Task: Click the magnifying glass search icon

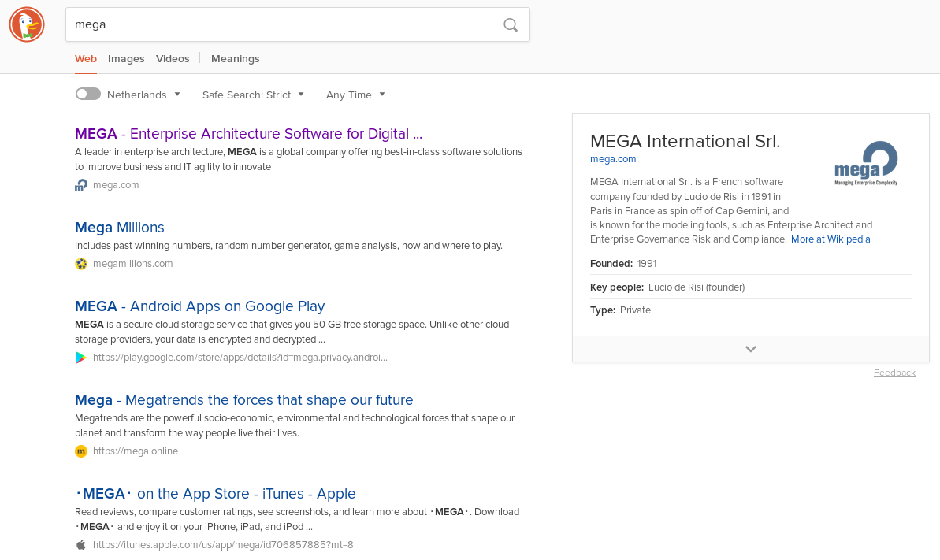Action: (510, 24)
